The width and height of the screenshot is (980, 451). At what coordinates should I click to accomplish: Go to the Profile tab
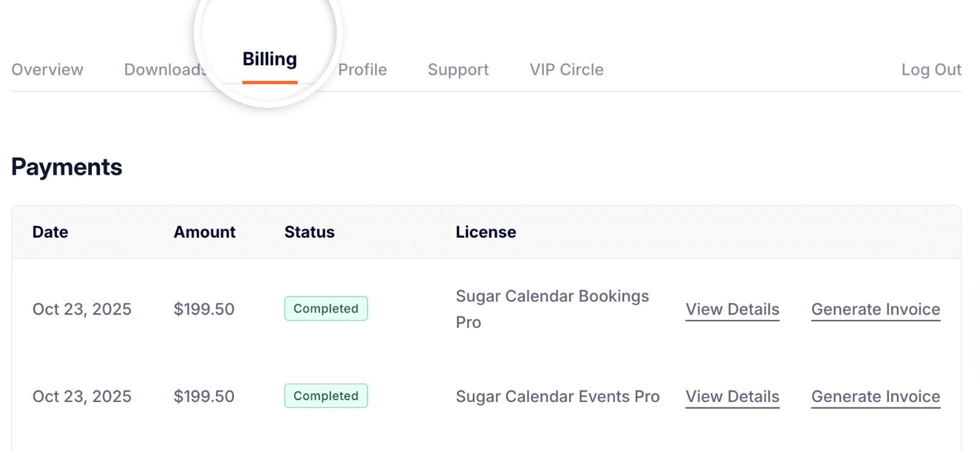coord(362,69)
